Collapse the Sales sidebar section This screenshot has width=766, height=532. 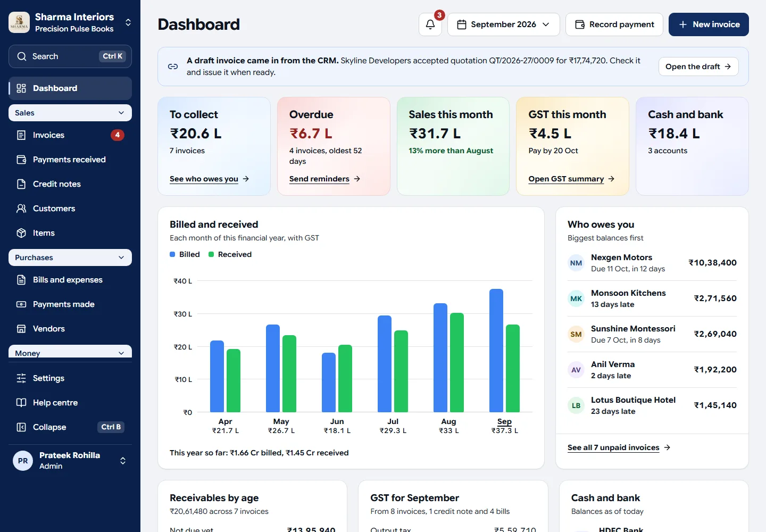tap(70, 113)
